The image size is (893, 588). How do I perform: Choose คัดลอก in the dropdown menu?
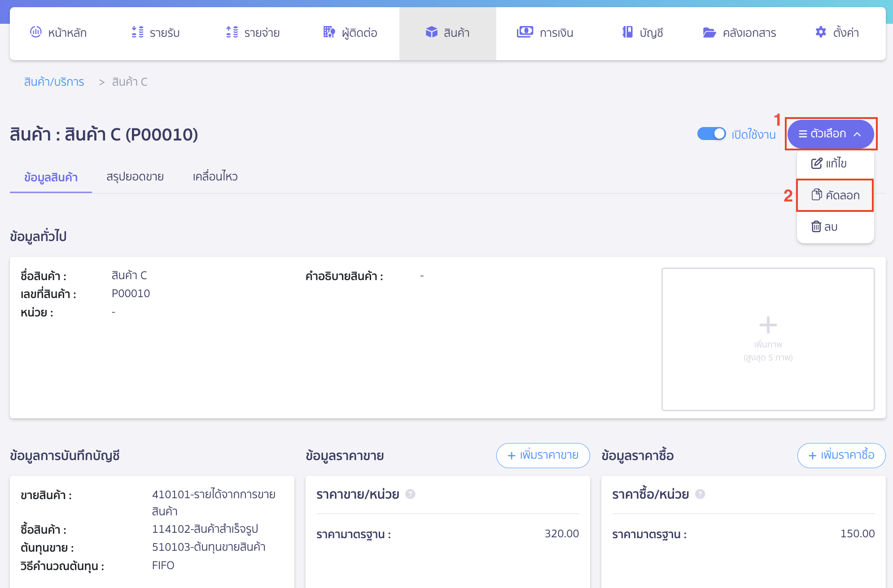(x=835, y=195)
